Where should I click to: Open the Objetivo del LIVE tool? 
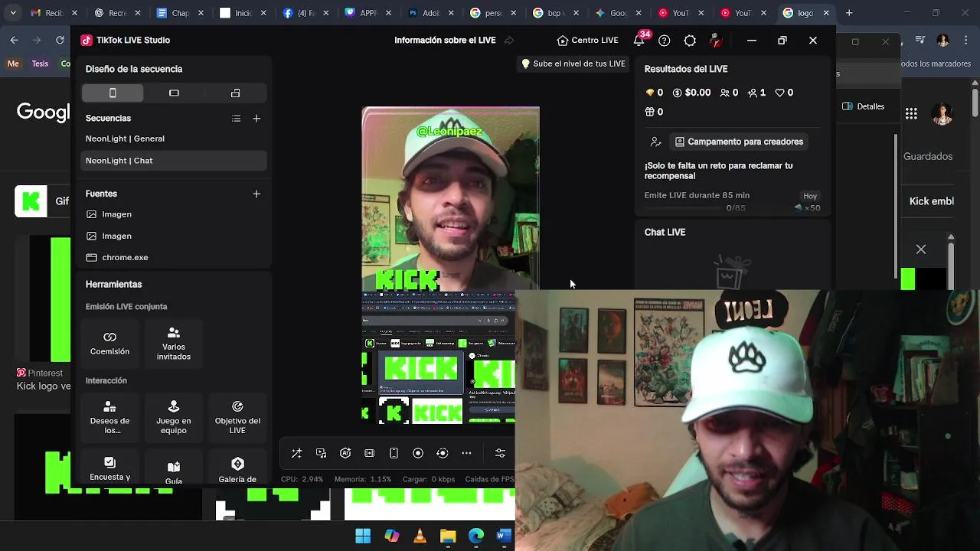click(x=237, y=417)
